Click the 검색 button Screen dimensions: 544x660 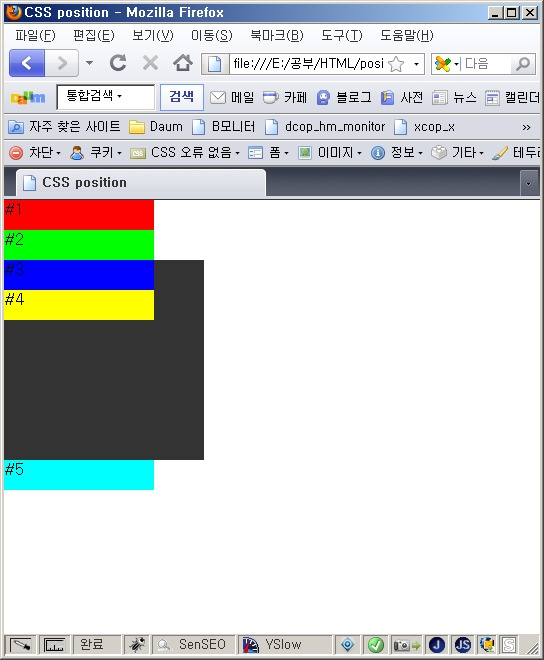pyautogui.click(x=182, y=97)
